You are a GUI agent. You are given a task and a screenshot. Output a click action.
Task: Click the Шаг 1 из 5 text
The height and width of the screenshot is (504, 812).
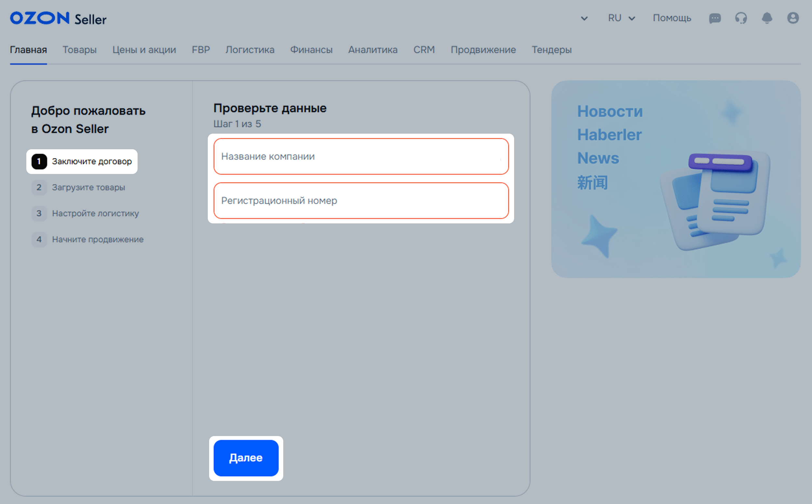tap(237, 124)
